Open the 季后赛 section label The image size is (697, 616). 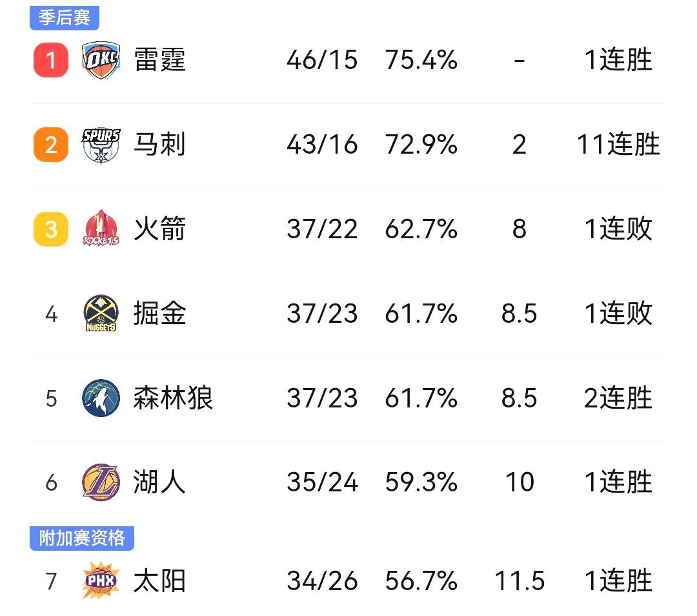(64, 17)
